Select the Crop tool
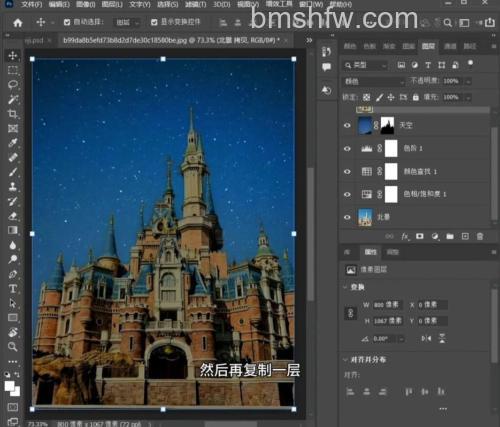This screenshot has width=500, height=427. click(13, 114)
